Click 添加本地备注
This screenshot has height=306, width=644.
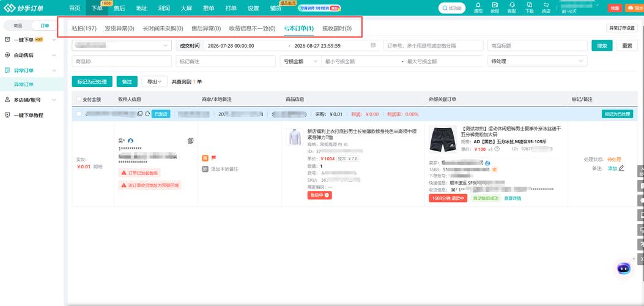[x=224, y=169]
